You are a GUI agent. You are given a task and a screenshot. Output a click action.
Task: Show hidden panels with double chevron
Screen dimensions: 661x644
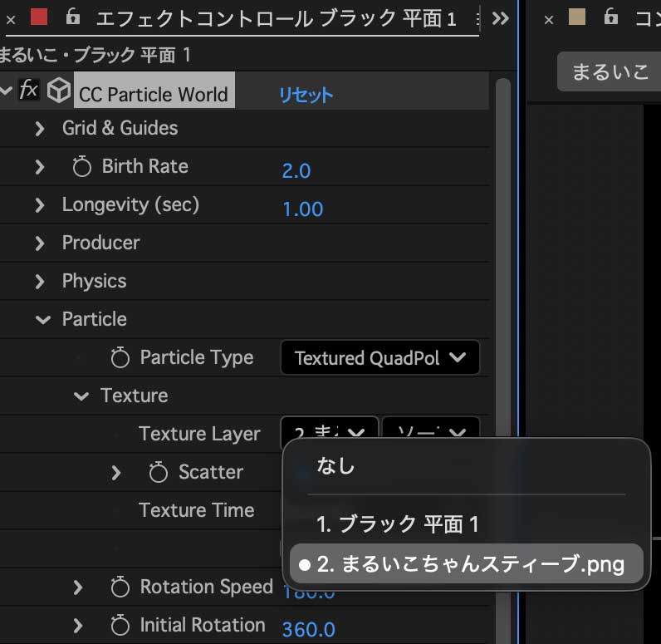click(x=501, y=18)
